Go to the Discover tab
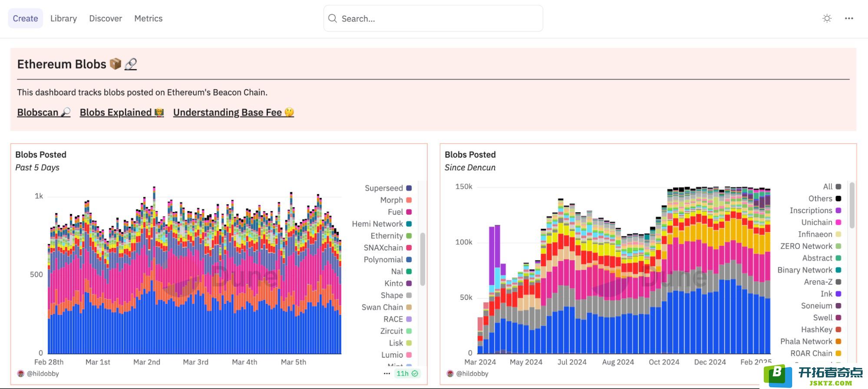 [x=106, y=18]
